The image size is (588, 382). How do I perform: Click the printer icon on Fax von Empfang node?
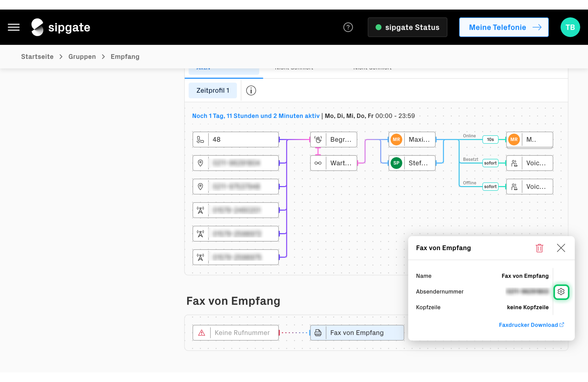pos(318,332)
